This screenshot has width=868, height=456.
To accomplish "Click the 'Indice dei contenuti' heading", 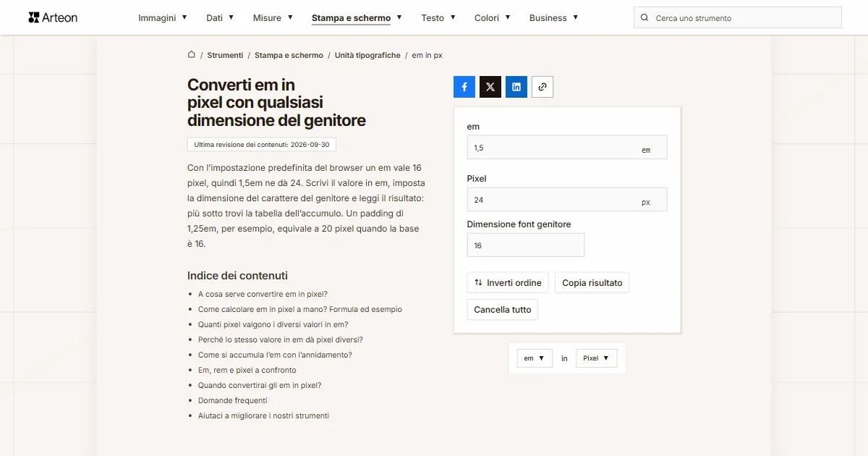I will (237, 276).
